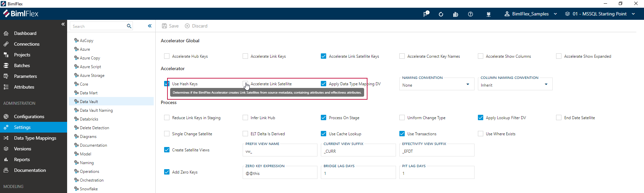Enable Accelerate Hub Keys checkbox
This screenshot has width=644, height=193.
(x=167, y=56)
